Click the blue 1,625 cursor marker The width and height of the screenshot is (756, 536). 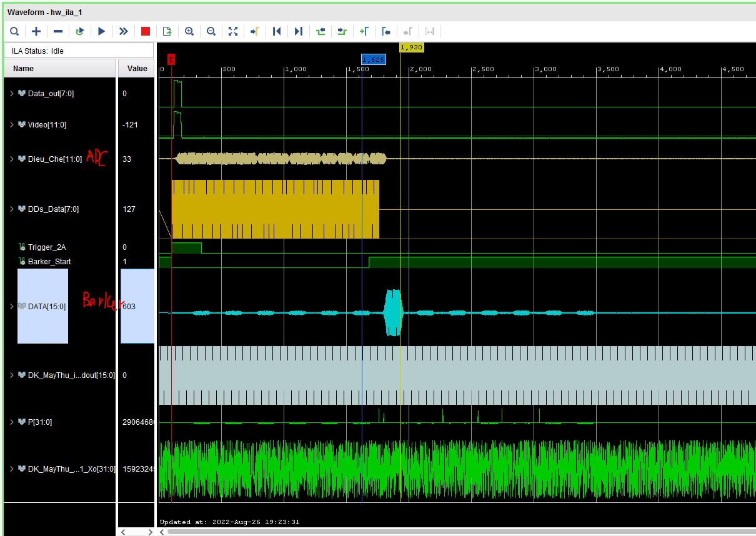coord(373,59)
